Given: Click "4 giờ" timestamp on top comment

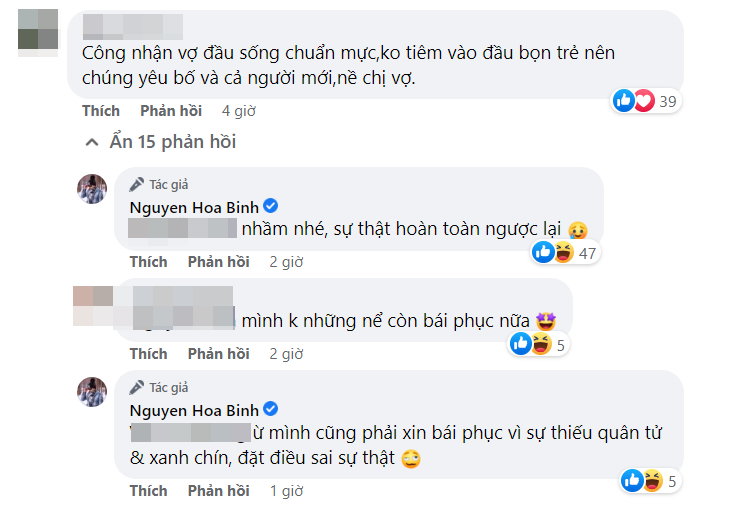Looking at the screenshot, I should click(x=239, y=111).
